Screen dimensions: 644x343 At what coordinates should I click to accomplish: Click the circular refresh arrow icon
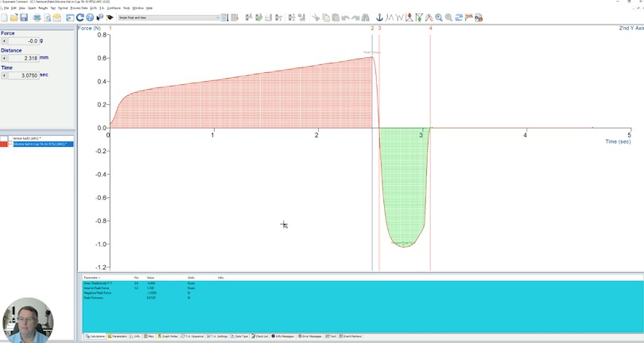pyautogui.click(x=80, y=17)
